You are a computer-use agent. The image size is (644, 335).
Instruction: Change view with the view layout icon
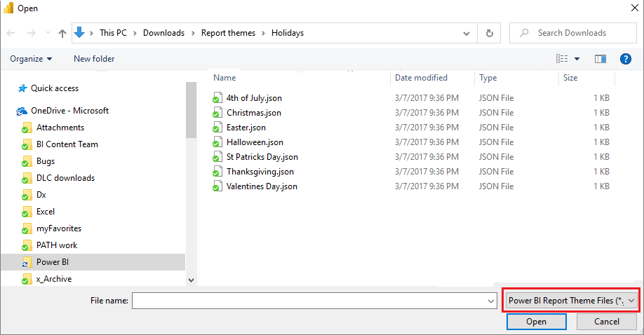pyautogui.click(x=562, y=59)
